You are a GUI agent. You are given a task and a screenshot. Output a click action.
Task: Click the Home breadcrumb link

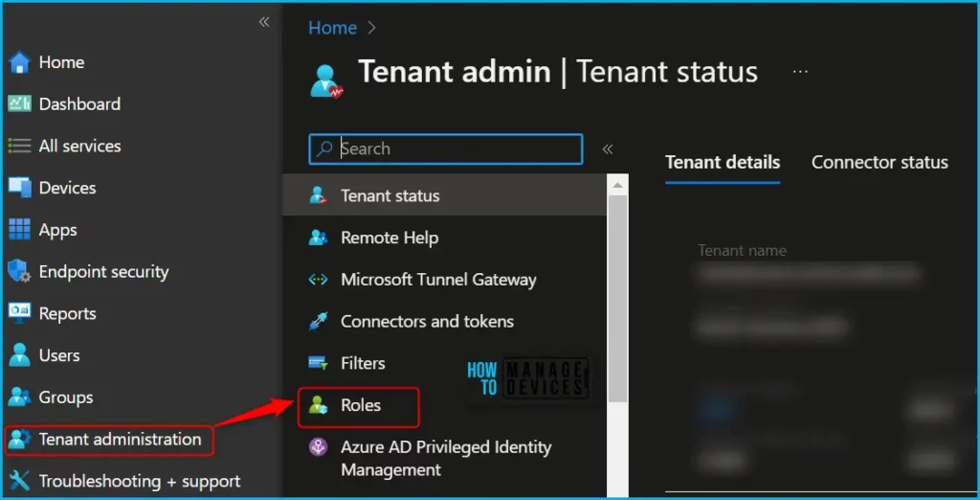pos(332,28)
